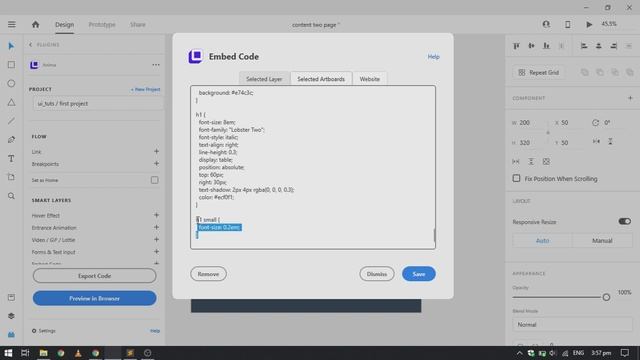Select the Ellipse tool
Image resolution: width=640 pixels, height=360 pixels.
click(x=11, y=83)
